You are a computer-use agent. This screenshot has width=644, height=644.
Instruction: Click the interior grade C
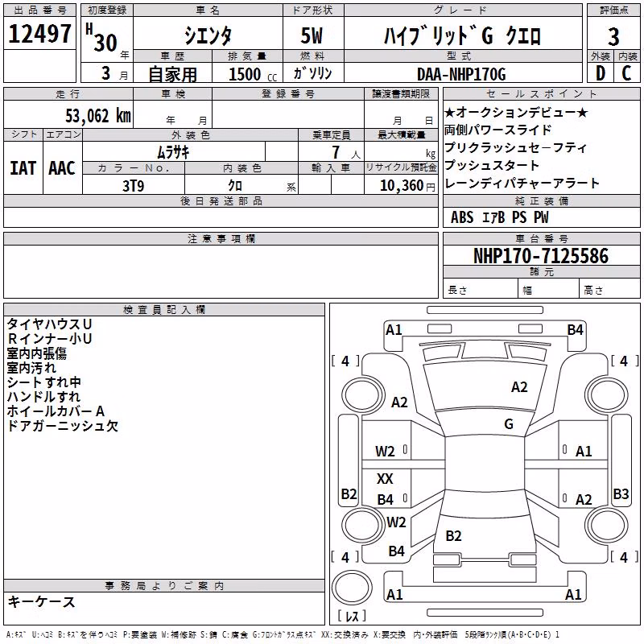(627, 73)
